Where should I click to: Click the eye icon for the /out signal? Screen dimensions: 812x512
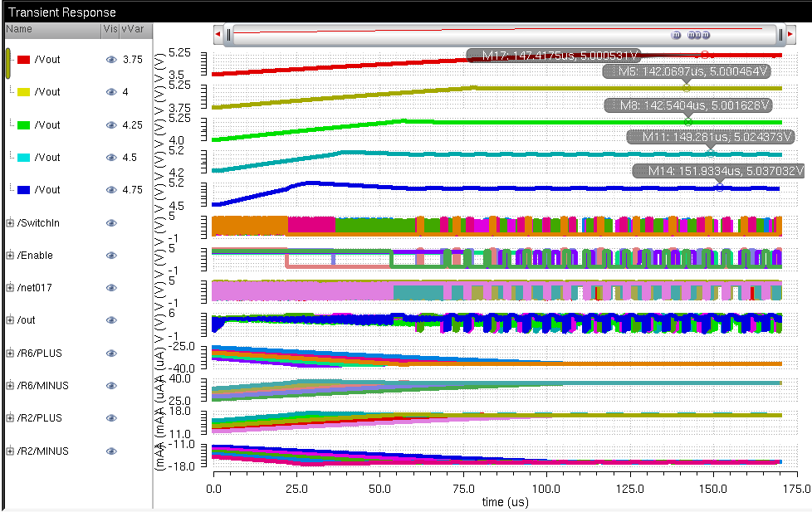pos(110,319)
